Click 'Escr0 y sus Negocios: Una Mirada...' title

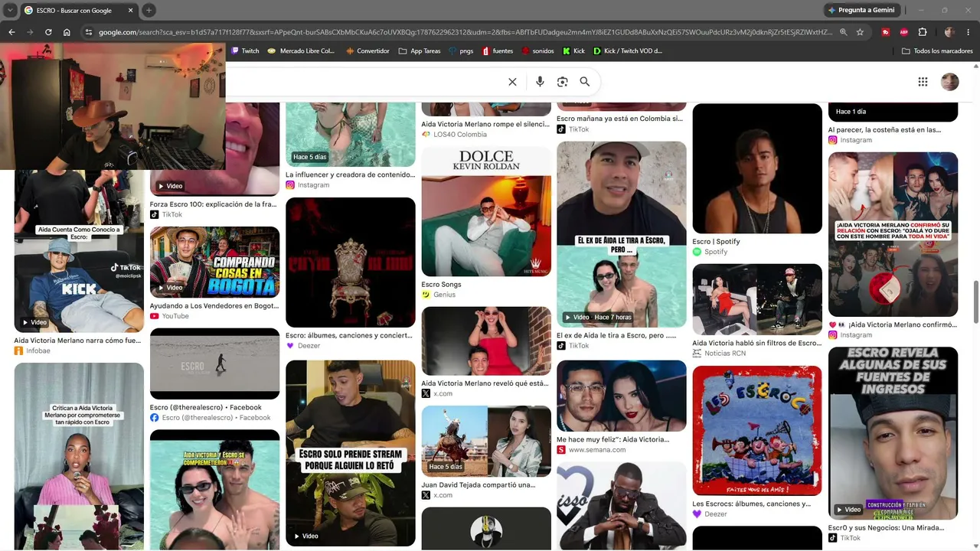(887, 528)
